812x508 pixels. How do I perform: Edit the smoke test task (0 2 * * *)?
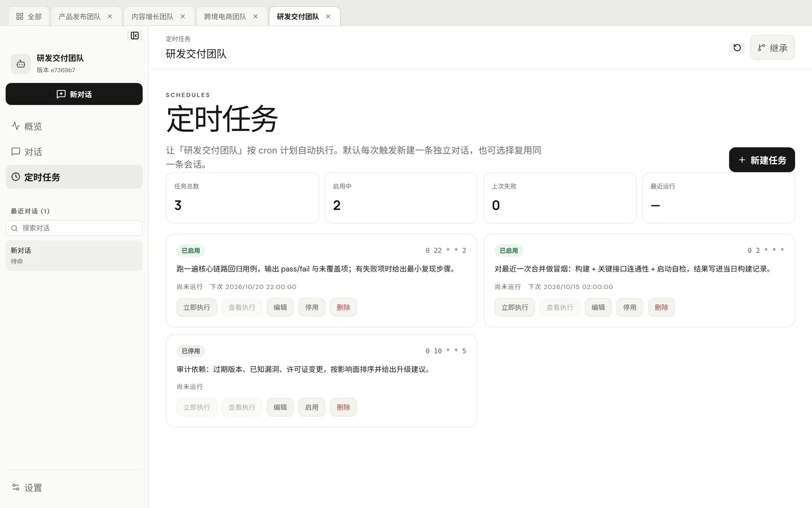coord(598,308)
